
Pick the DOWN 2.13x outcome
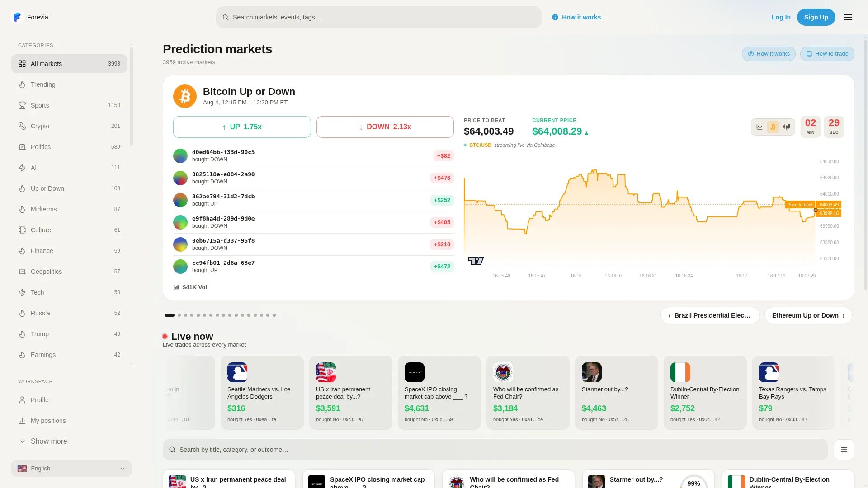pyautogui.click(x=385, y=127)
